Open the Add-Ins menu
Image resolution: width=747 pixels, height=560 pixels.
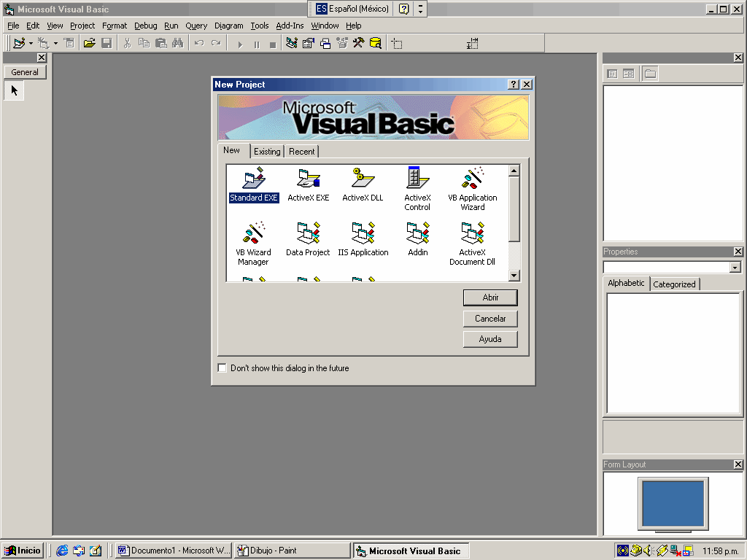(x=290, y=26)
